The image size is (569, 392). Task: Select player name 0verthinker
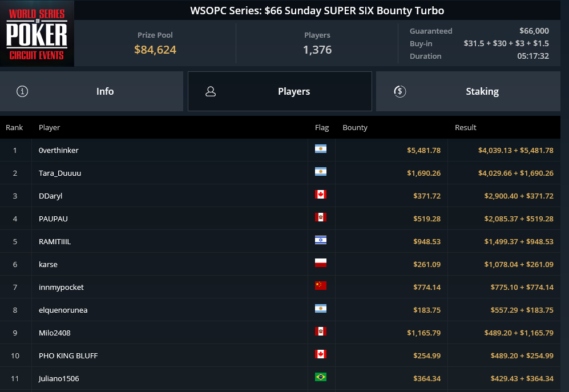(58, 150)
